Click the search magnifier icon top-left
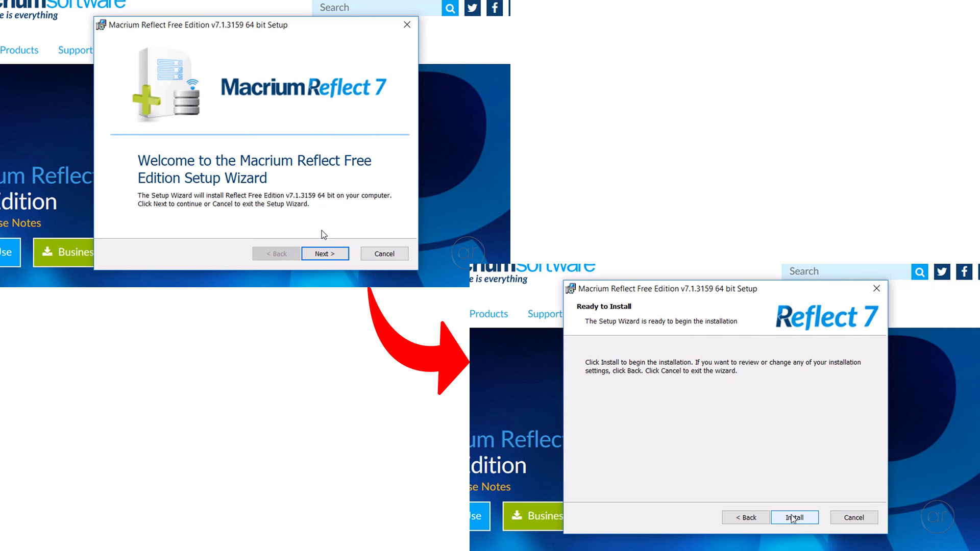Image resolution: width=980 pixels, height=551 pixels. pyautogui.click(x=450, y=7)
